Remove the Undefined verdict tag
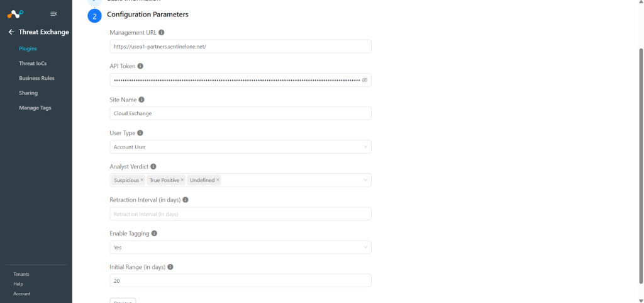 [x=218, y=180]
